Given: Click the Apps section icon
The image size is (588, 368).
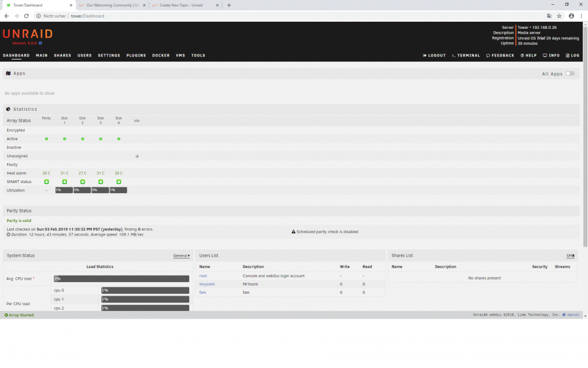Looking at the screenshot, I should (8, 73).
